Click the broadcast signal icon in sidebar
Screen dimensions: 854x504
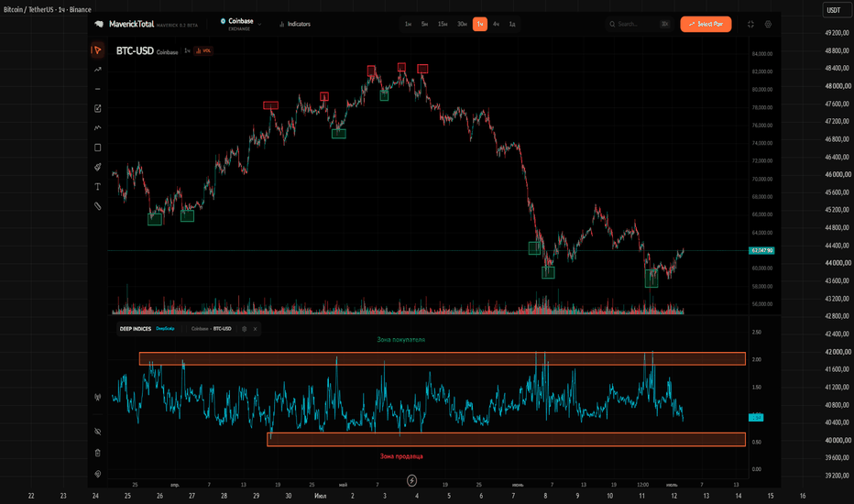click(97, 397)
